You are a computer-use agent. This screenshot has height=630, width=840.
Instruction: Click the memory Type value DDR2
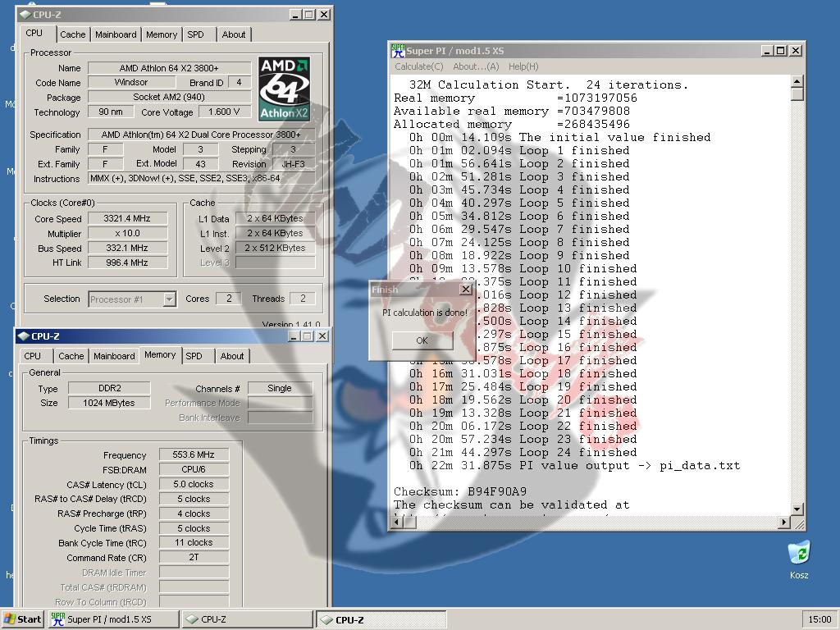[x=109, y=388]
